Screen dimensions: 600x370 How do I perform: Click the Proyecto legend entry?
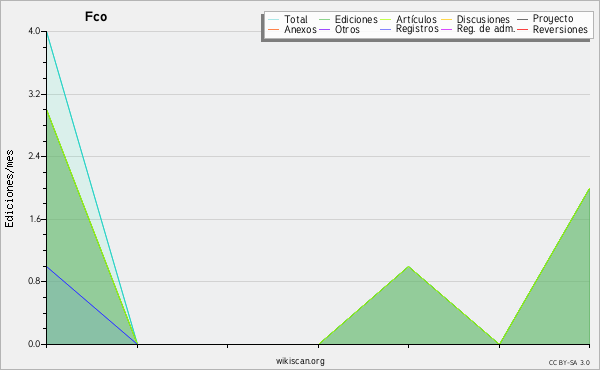pos(553,19)
